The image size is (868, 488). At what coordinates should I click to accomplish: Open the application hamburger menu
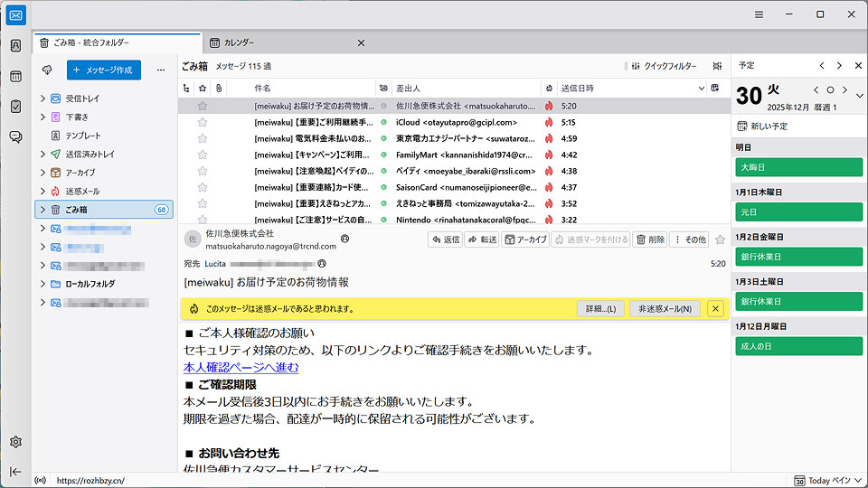click(x=759, y=14)
